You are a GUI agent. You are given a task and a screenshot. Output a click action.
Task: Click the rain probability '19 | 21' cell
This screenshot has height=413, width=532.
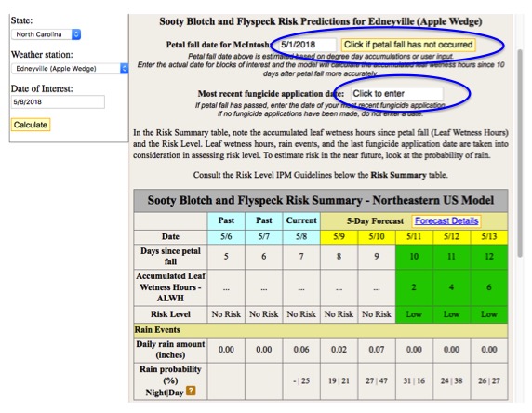339,380
